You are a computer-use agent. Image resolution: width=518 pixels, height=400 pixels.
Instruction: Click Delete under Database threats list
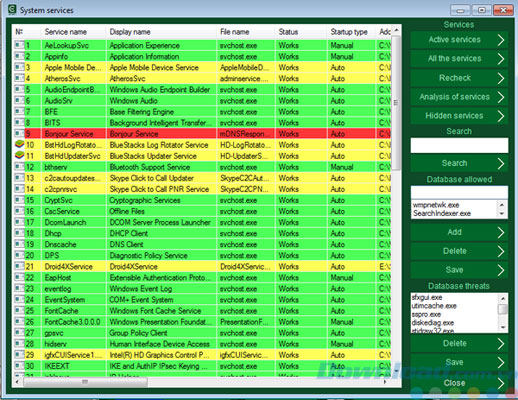(x=459, y=343)
